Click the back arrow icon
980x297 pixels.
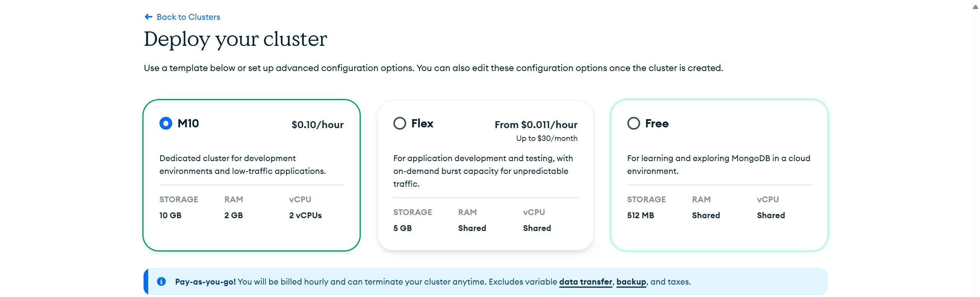pos(148,17)
